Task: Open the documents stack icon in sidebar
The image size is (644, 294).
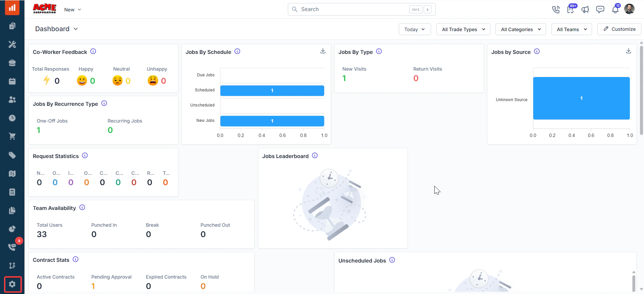Action: pyautogui.click(x=12, y=26)
